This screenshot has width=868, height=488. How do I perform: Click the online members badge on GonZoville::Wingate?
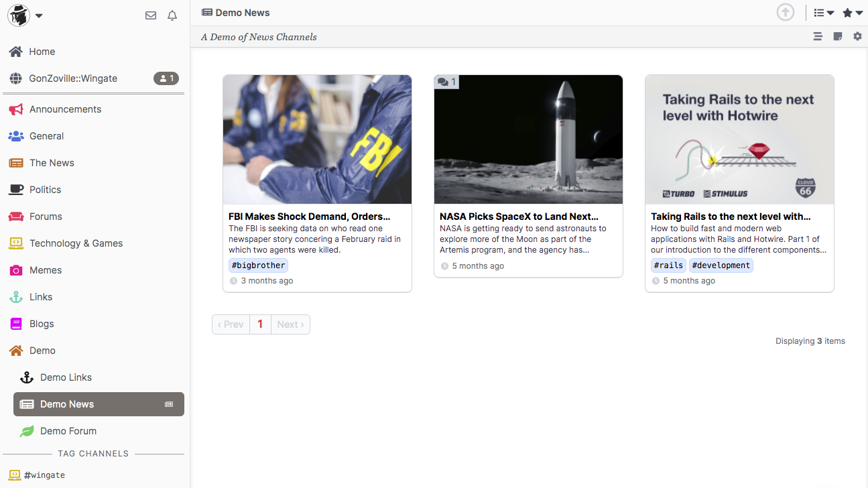point(166,78)
